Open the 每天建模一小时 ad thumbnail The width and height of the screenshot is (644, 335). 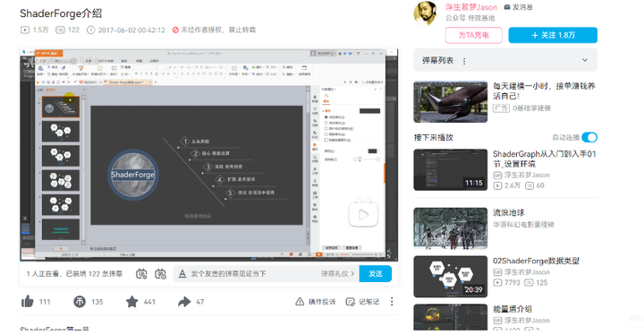pyautogui.click(x=451, y=101)
